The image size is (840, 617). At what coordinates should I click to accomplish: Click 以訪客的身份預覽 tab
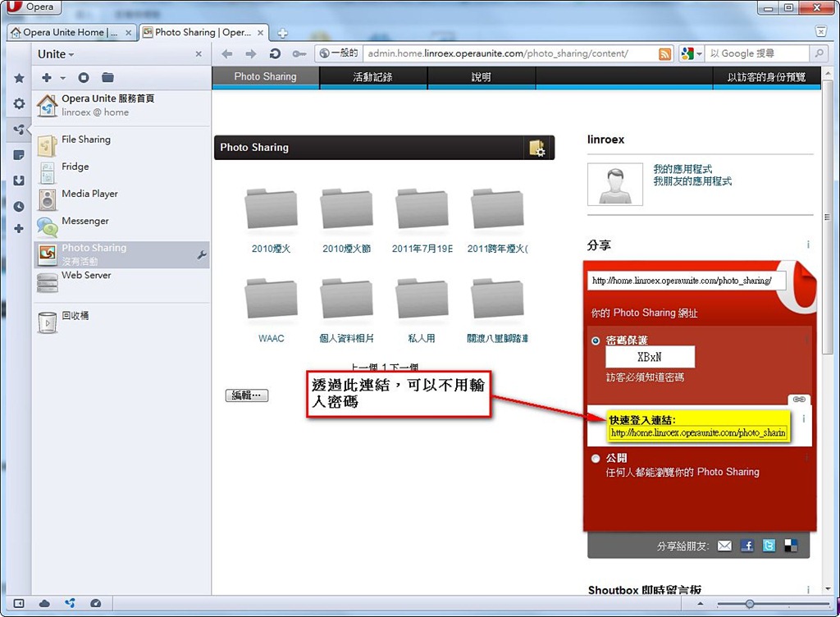click(x=766, y=76)
